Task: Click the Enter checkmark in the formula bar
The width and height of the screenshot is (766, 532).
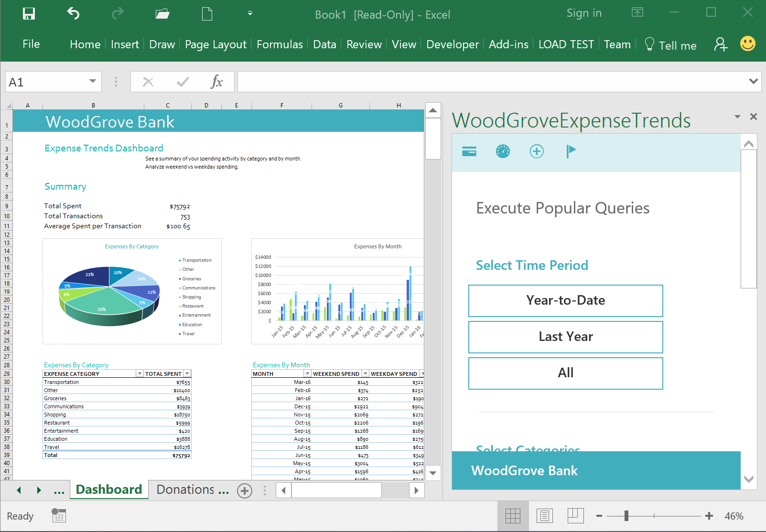Action: pyautogui.click(x=183, y=82)
